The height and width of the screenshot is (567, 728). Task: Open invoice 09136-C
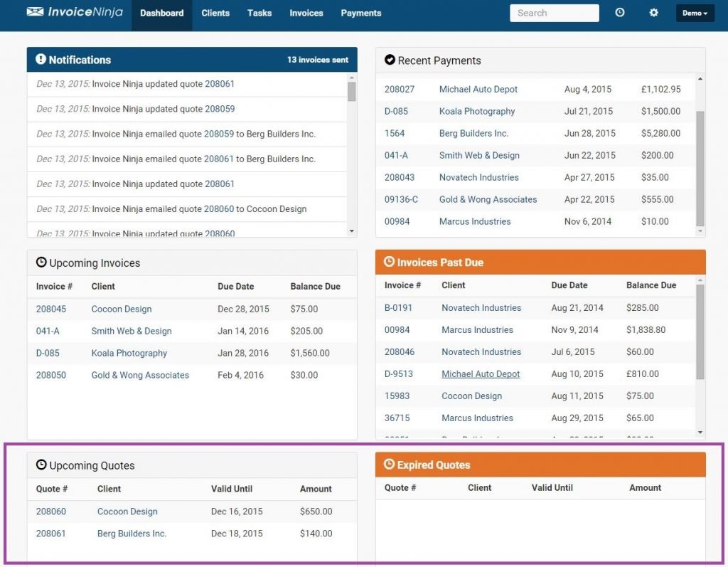point(401,199)
